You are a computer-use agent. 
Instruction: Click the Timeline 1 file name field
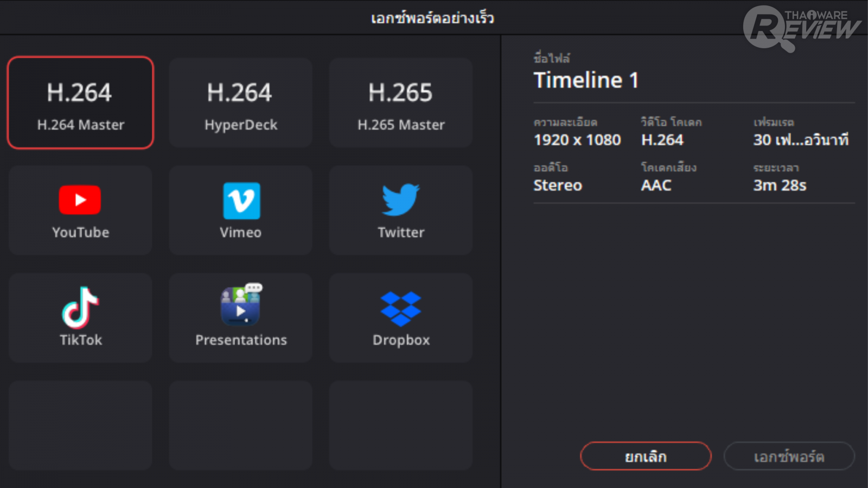coord(586,81)
